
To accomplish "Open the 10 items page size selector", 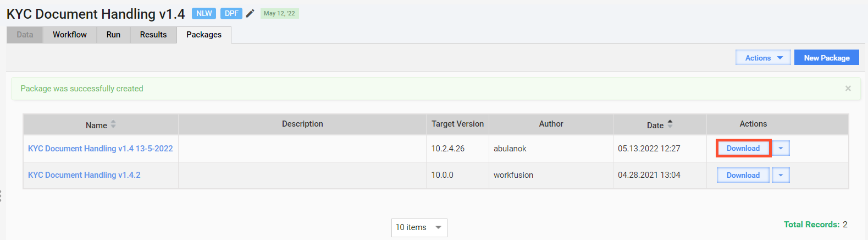I will tap(419, 227).
